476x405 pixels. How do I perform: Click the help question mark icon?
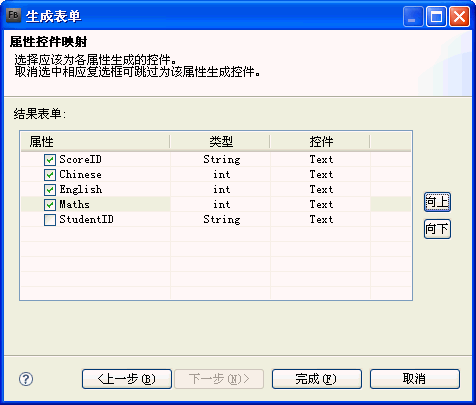click(x=26, y=379)
